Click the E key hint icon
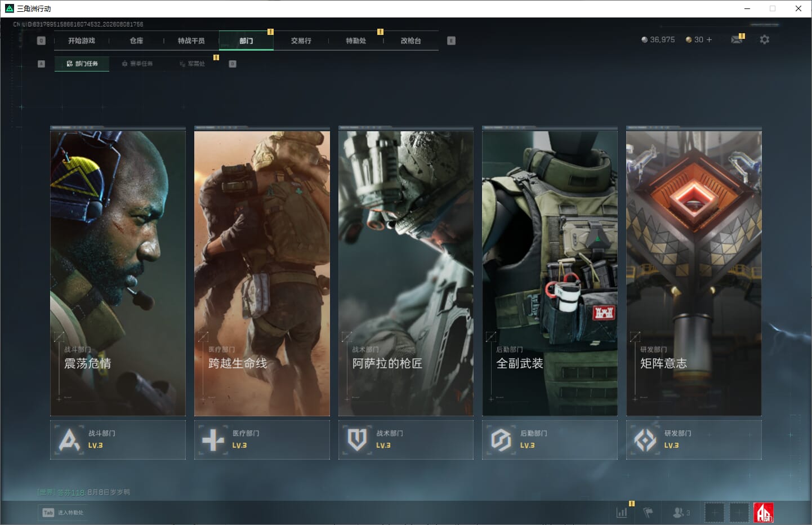This screenshot has height=525, width=812. [451, 41]
